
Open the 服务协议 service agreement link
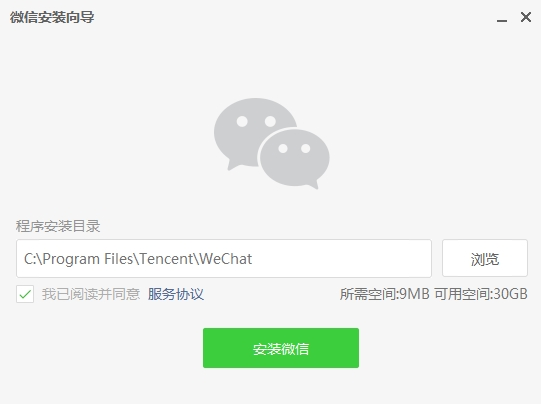tap(176, 294)
